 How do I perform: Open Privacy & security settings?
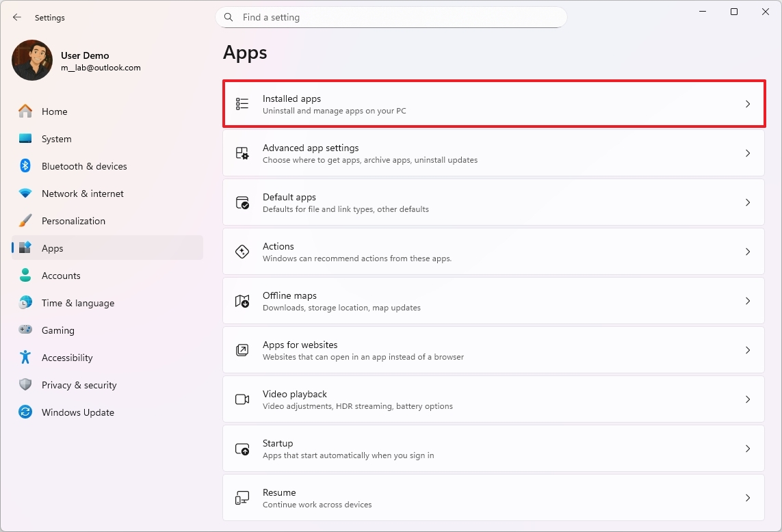coord(80,384)
